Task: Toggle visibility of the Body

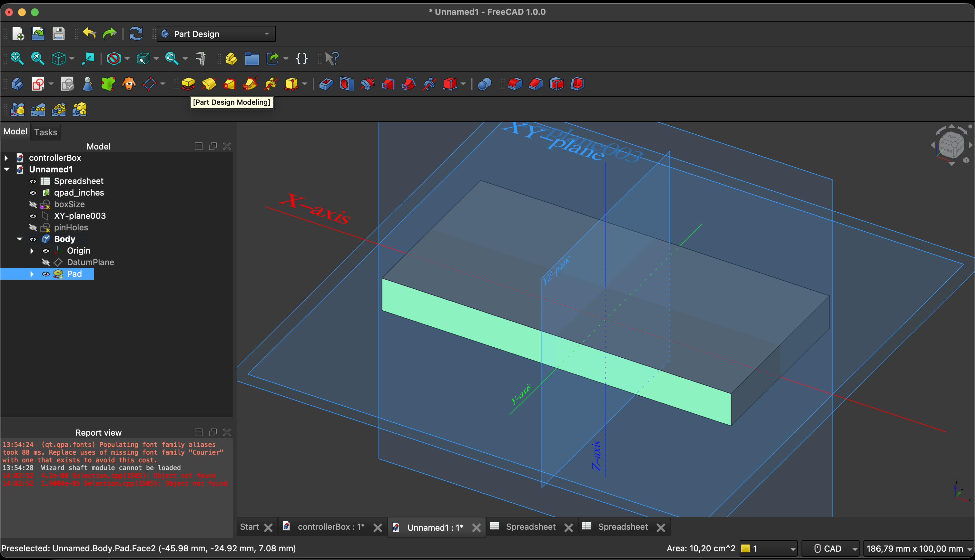Action: pos(33,239)
